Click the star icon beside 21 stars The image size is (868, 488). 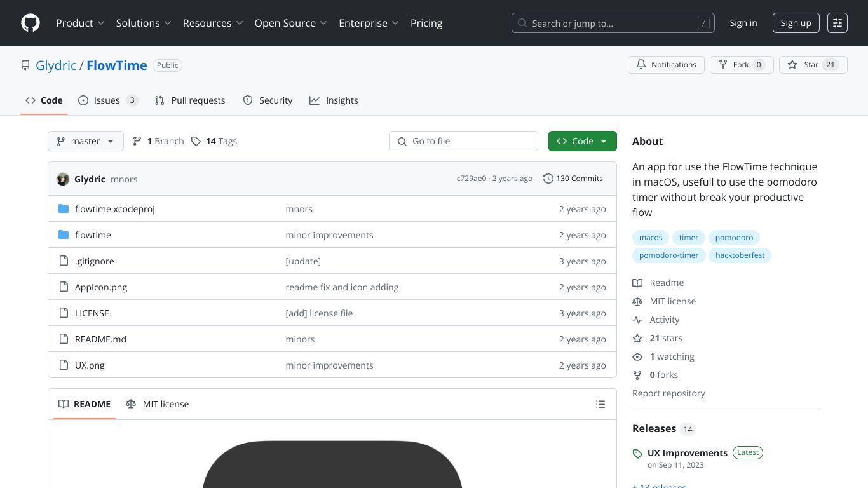637,338
